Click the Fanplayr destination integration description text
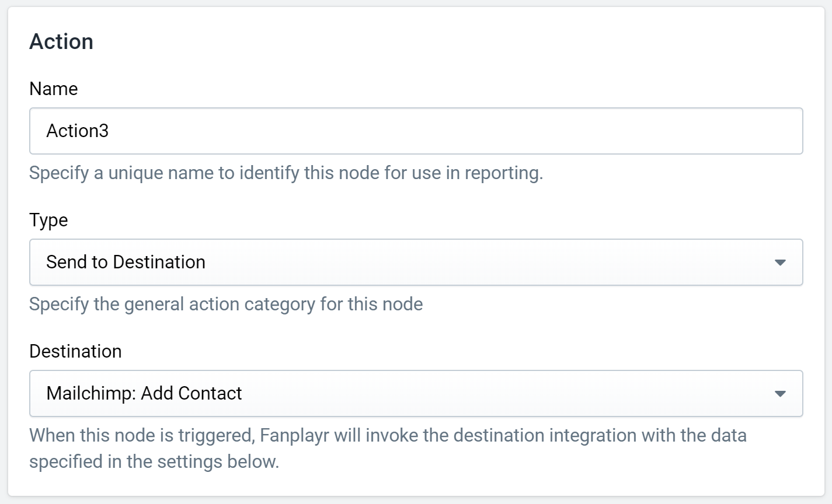Screen dimensions: 832x504 (388, 449)
